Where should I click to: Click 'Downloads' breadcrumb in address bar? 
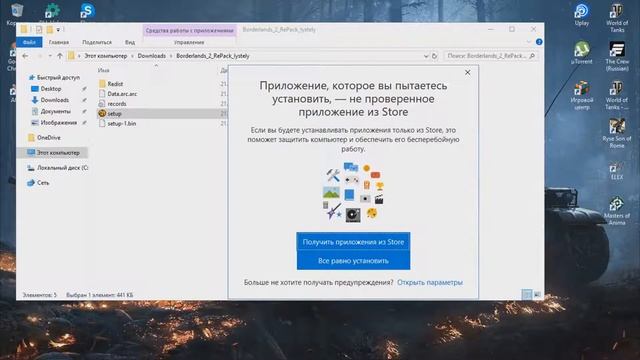coord(151,56)
